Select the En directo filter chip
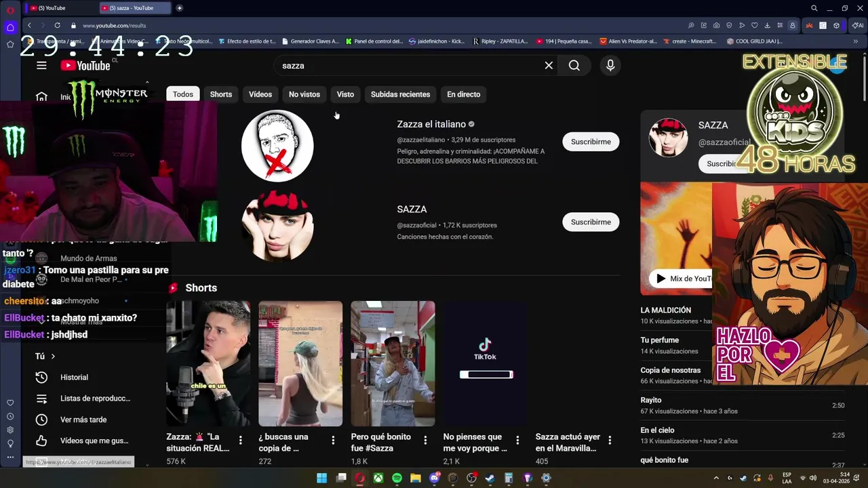 464,94
